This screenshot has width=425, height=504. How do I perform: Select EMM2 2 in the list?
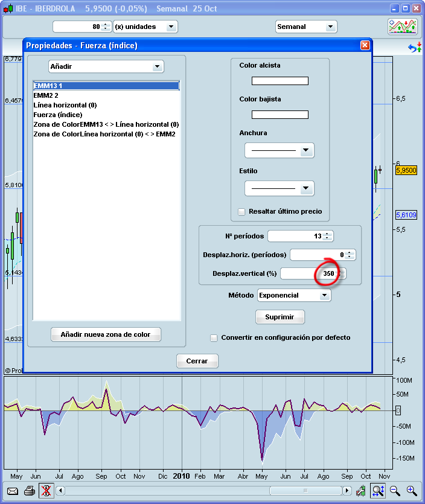tap(106, 95)
